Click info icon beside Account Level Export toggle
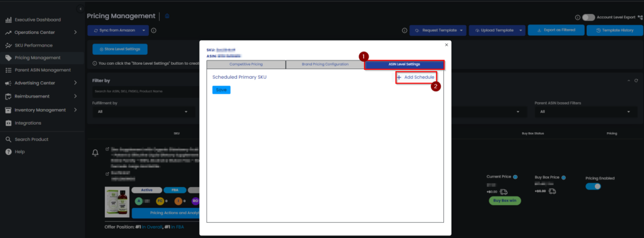Screen dimensions: 644x238 577,17
